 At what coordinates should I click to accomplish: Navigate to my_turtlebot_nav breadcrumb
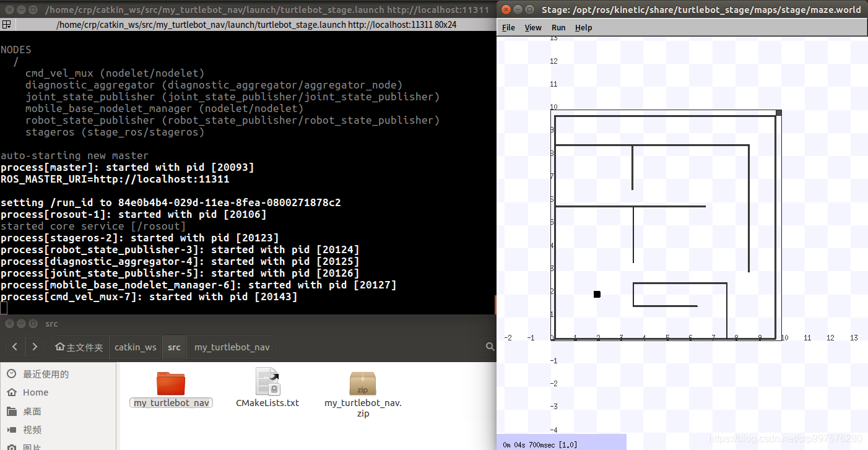point(232,347)
